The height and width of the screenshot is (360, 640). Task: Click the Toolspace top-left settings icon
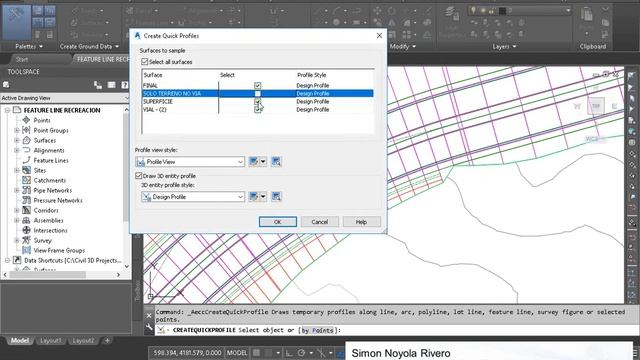click(6, 85)
